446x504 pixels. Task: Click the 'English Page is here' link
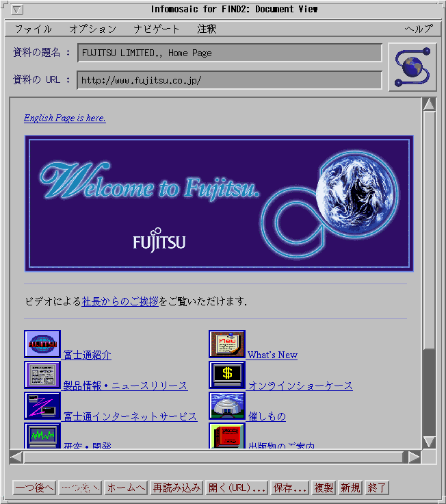click(65, 118)
